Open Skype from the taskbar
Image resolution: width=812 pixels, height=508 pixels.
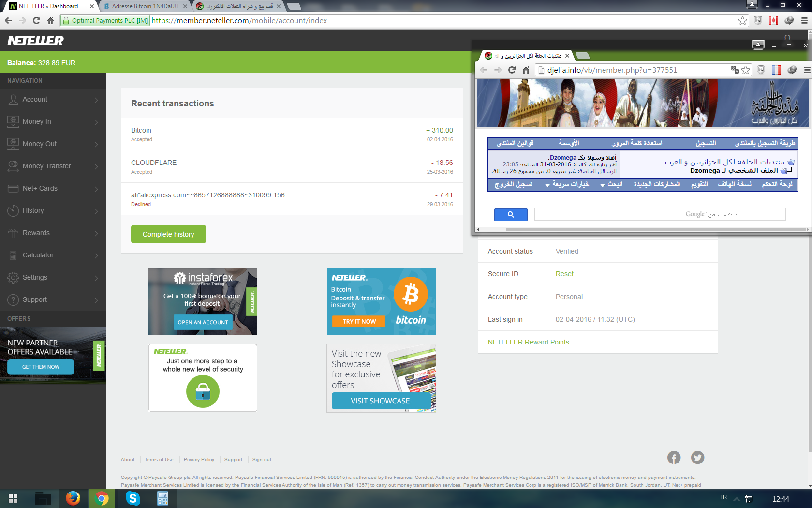point(133,498)
